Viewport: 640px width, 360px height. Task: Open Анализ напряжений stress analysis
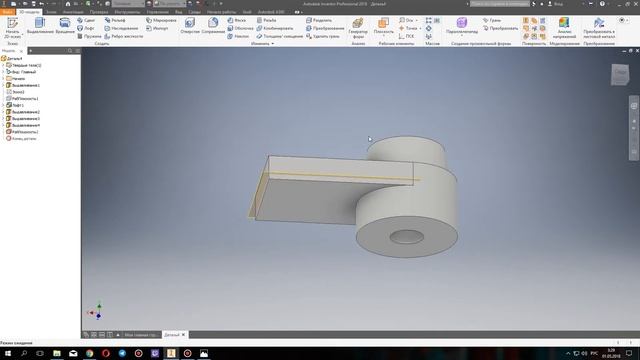[x=564, y=28]
